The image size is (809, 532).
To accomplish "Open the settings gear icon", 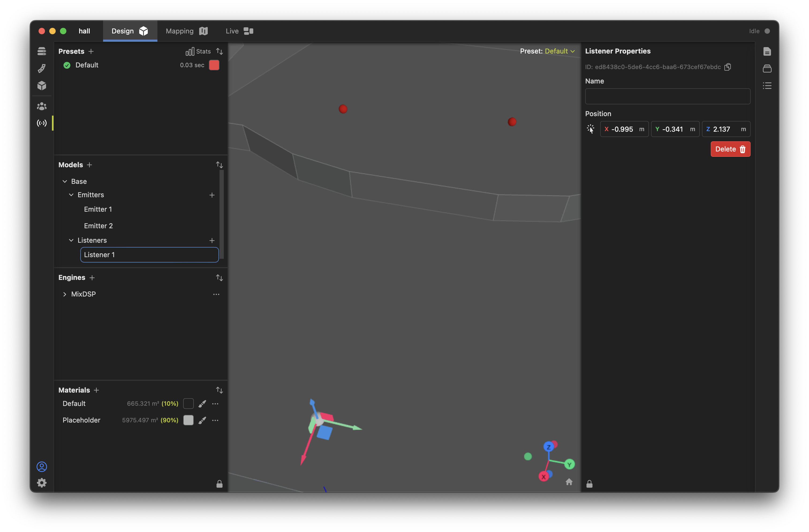I will click(x=42, y=483).
